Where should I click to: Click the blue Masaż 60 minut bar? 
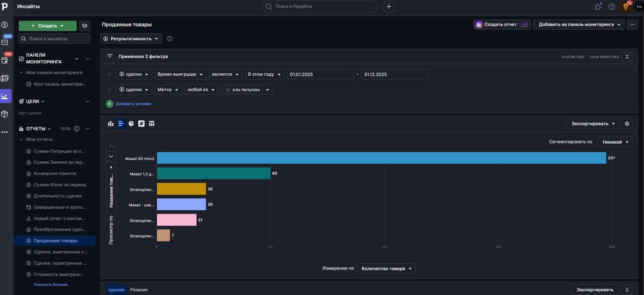point(381,158)
